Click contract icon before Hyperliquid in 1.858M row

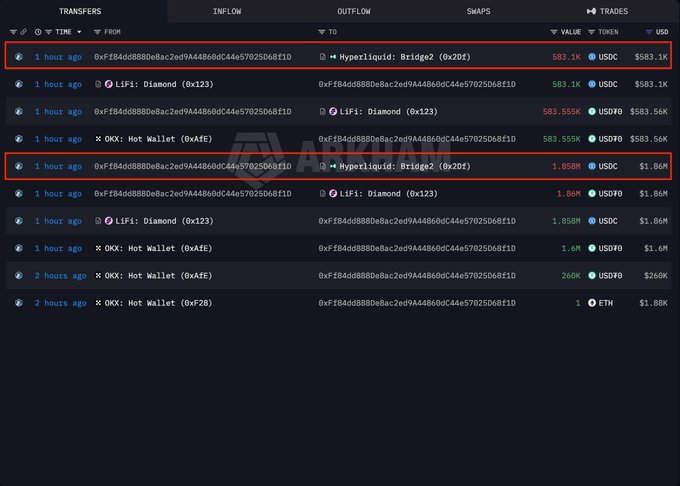[x=323, y=166]
